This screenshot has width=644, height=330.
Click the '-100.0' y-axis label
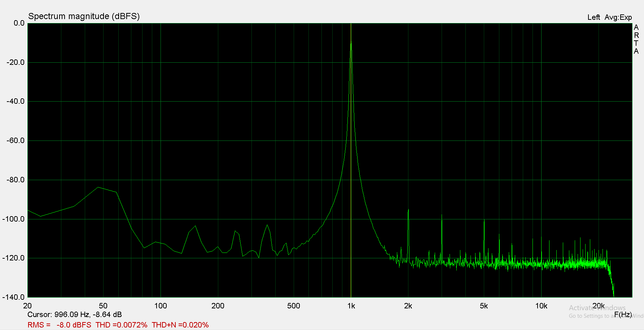[14, 219]
